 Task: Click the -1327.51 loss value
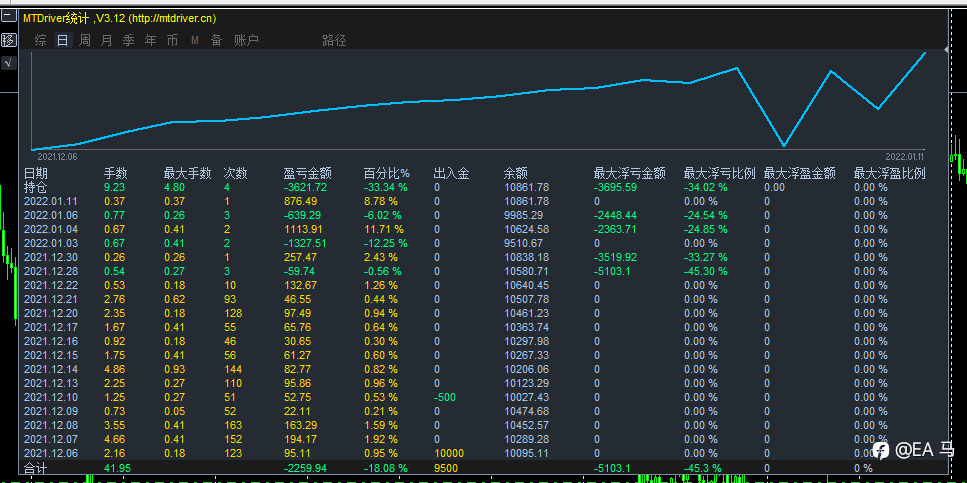click(x=305, y=243)
